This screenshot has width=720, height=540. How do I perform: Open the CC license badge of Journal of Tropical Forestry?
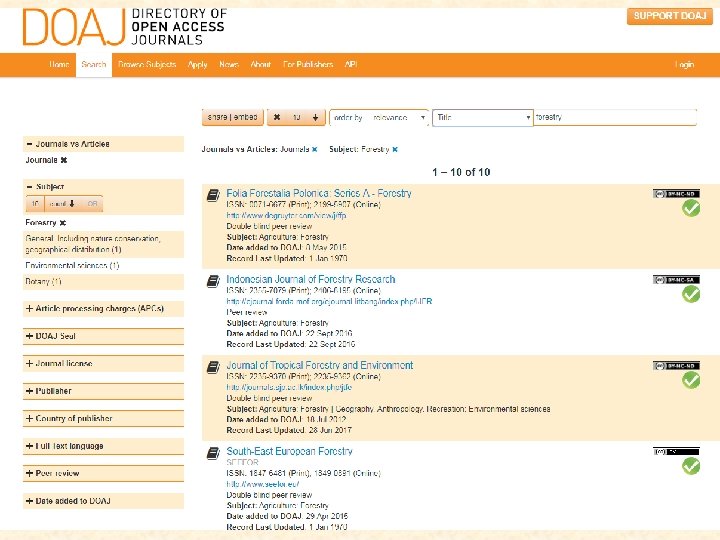[x=676, y=366]
